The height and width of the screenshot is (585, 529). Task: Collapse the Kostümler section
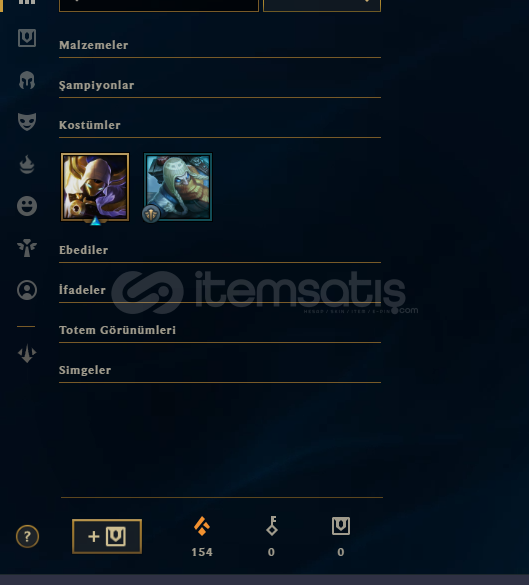[x=220, y=126]
